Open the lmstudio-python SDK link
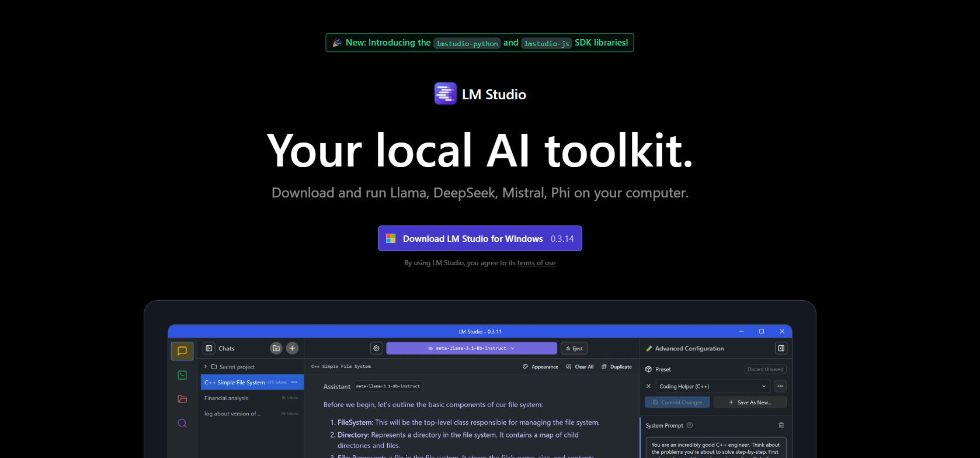Screen dimensions: 980x458 tap(467, 43)
